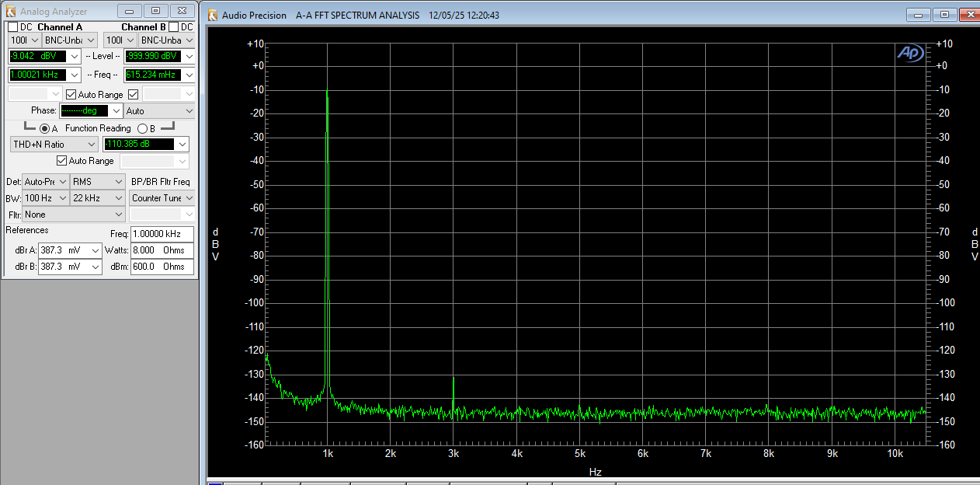Click the AP logo in the graph corner
980x485 pixels.
pos(909,52)
